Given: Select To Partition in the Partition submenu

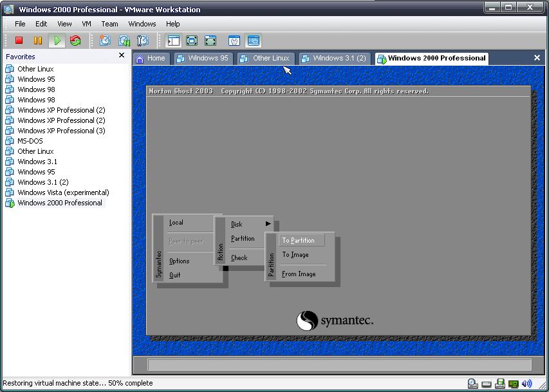Looking at the screenshot, I should click(301, 240).
